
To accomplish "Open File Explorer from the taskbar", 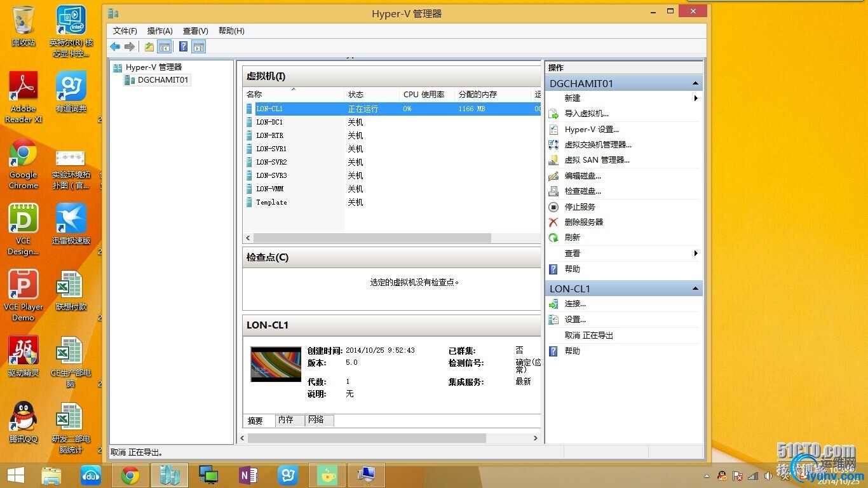I will pos(51,475).
